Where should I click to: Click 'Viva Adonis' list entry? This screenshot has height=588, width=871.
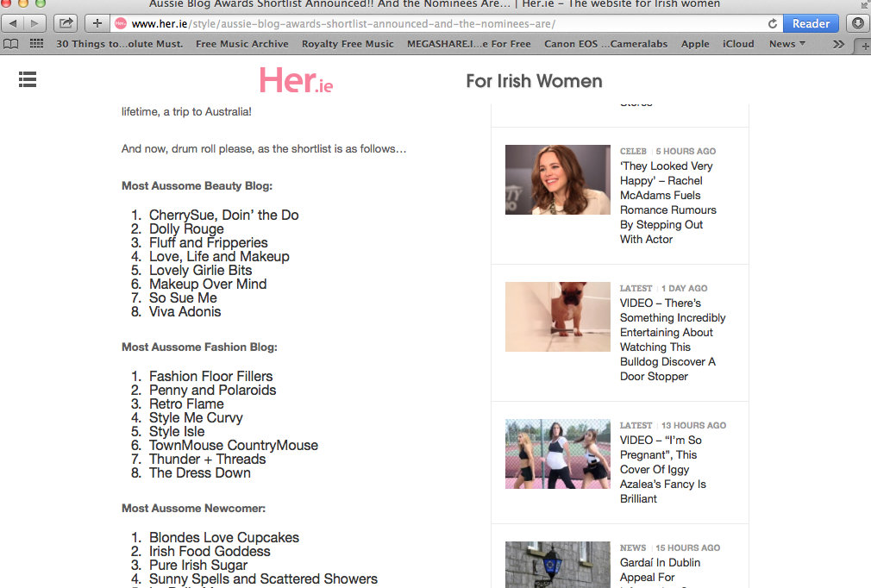[x=185, y=311]
